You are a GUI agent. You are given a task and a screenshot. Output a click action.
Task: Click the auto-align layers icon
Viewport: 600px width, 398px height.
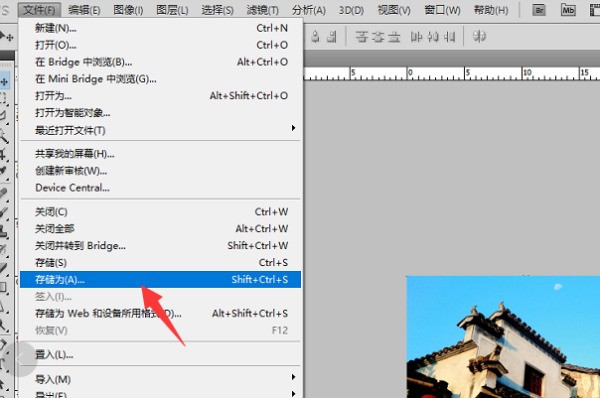[x=479, y=37]
